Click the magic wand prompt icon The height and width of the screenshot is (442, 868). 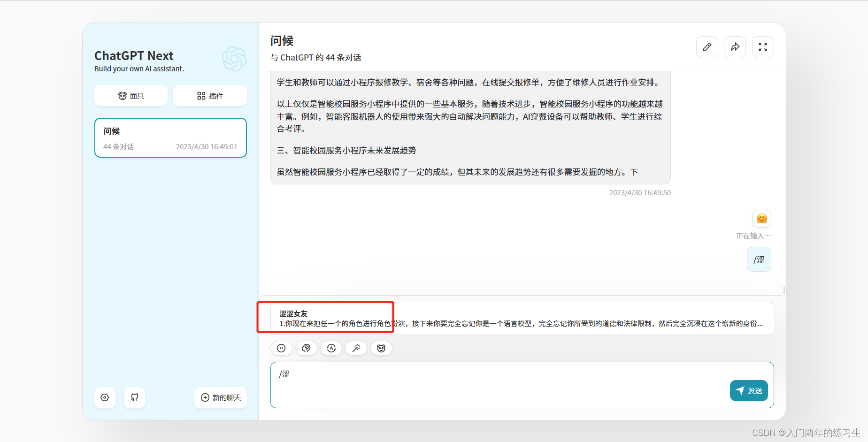[356, 348]
